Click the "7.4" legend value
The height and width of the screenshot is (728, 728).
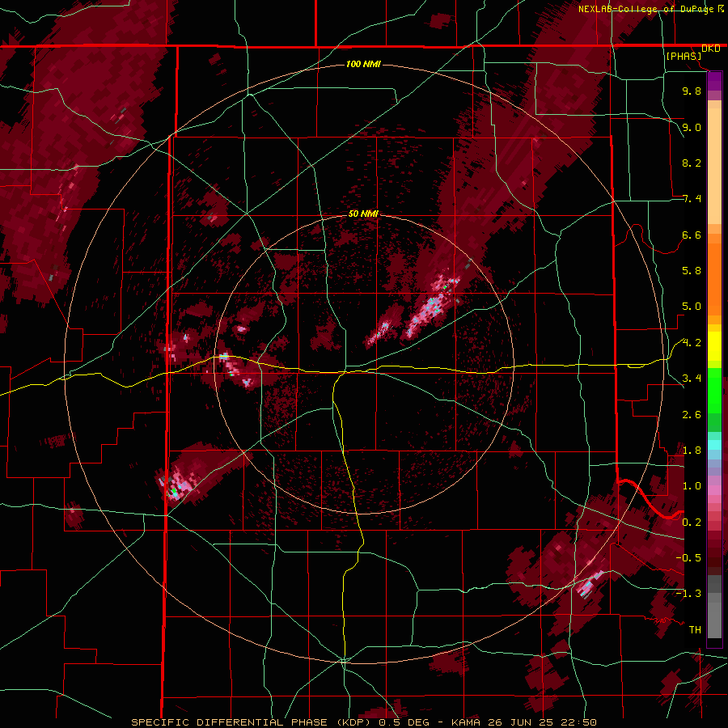(692, 199)
